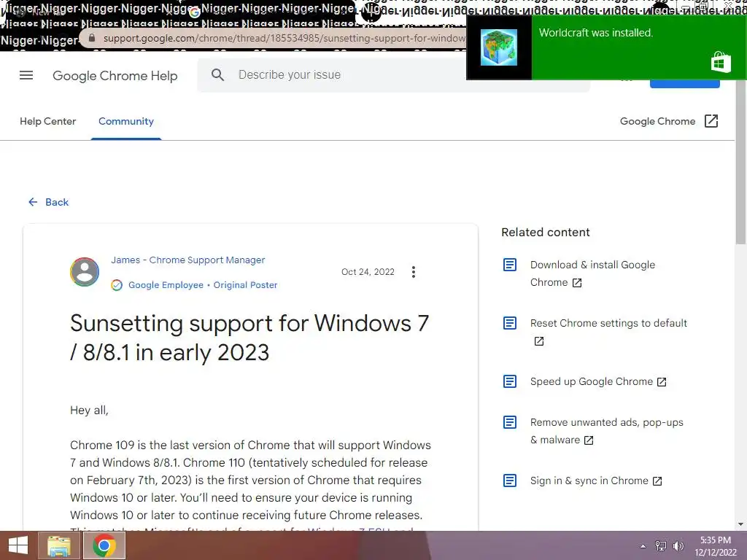Viewport: 747px width, 560px height.
Task: Open the hamburger main menu
Action: [x=26, y=75]
